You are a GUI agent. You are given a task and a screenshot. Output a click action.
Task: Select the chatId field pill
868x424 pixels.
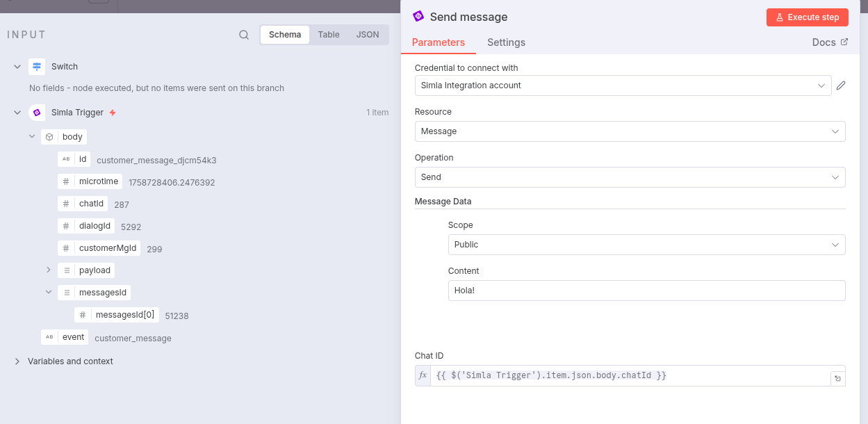coord(83,204)
